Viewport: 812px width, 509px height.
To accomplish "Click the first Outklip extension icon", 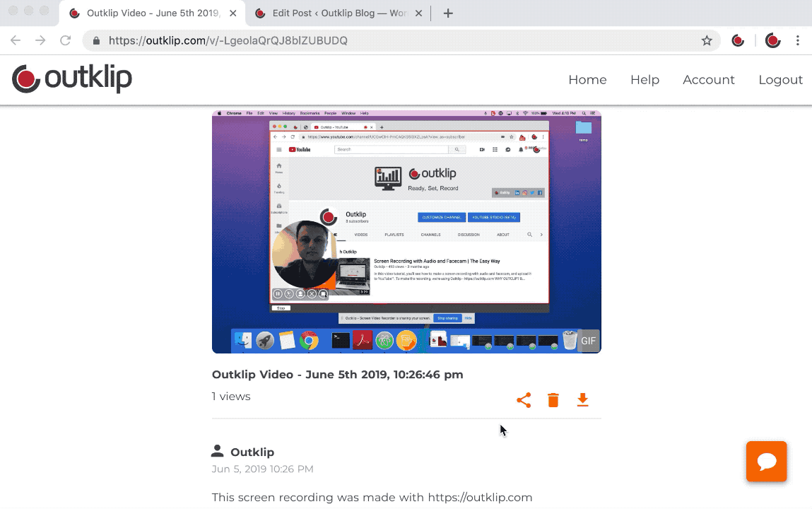I will [738, 40].
